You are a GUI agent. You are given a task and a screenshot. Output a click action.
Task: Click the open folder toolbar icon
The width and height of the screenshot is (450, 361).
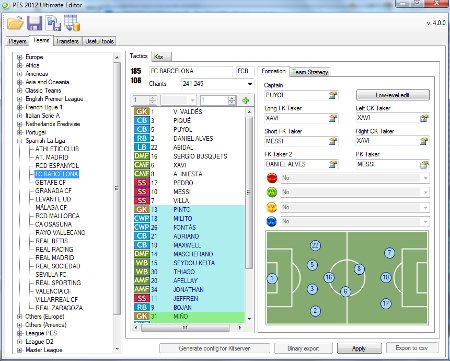pyautogui.click(x=15, y=24)
